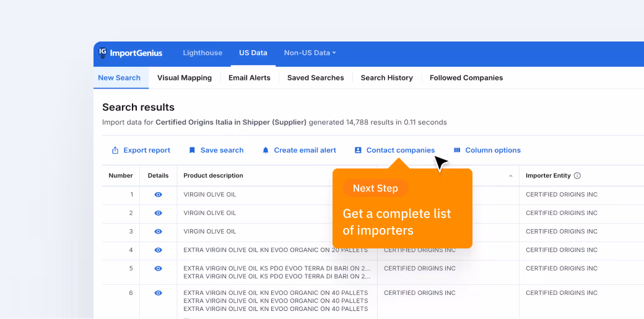Open Followed Companies tab

pyautogui.click(x=466, y=77)
